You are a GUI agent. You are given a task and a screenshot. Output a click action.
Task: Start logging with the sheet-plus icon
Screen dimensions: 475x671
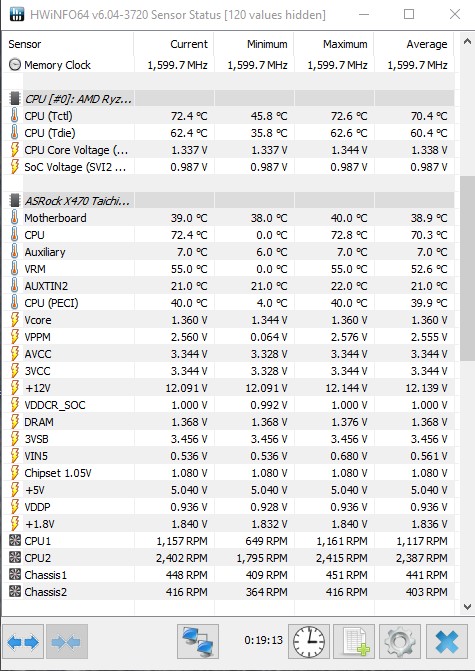click(x=353, y=641)
